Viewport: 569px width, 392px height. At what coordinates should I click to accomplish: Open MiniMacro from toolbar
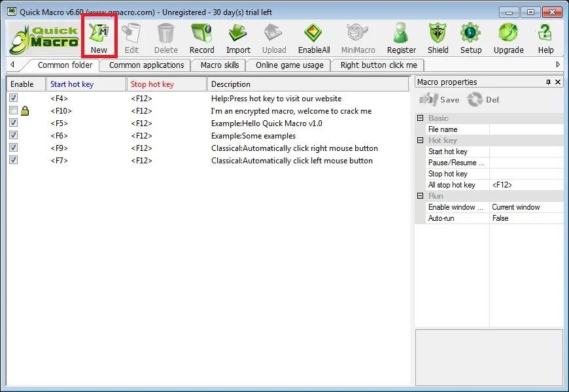(x=358, y=38)
